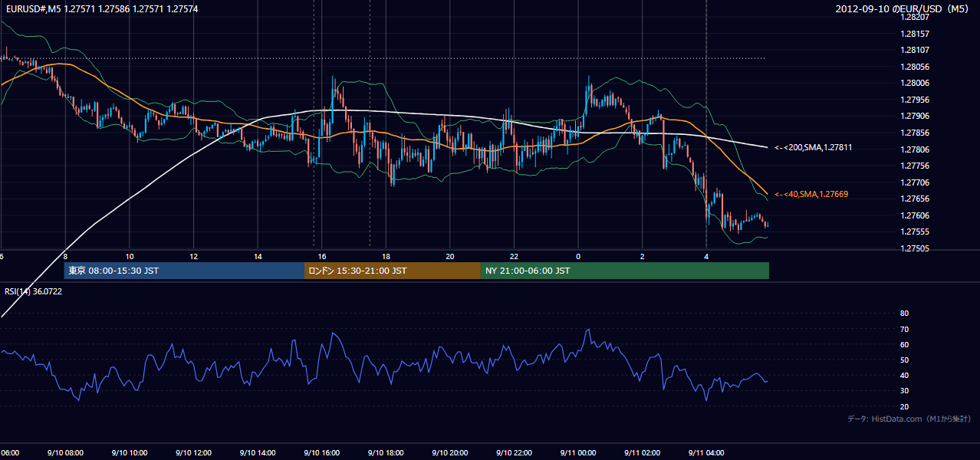Click the 9/11 02:00 time axis label
Viewport: 980px width, 460px height.
(642, 452)
